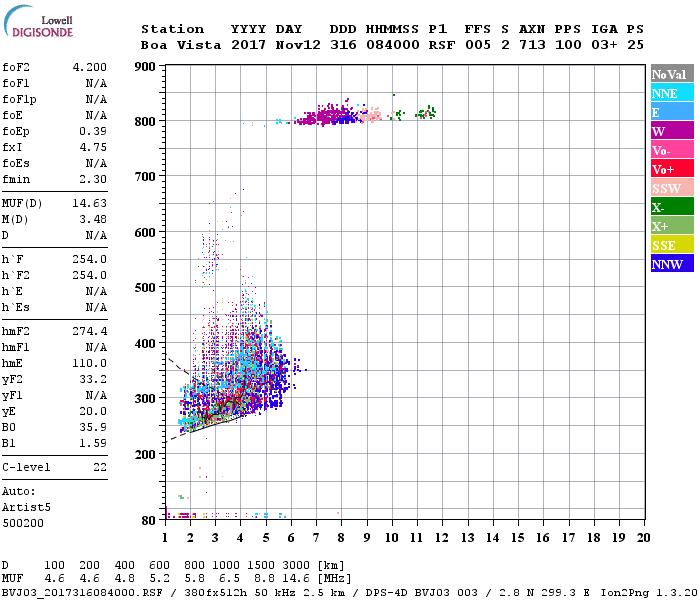Click the RSF program value in header
The height and width of the screenshot is (600, 700).
tap(442, 45)
